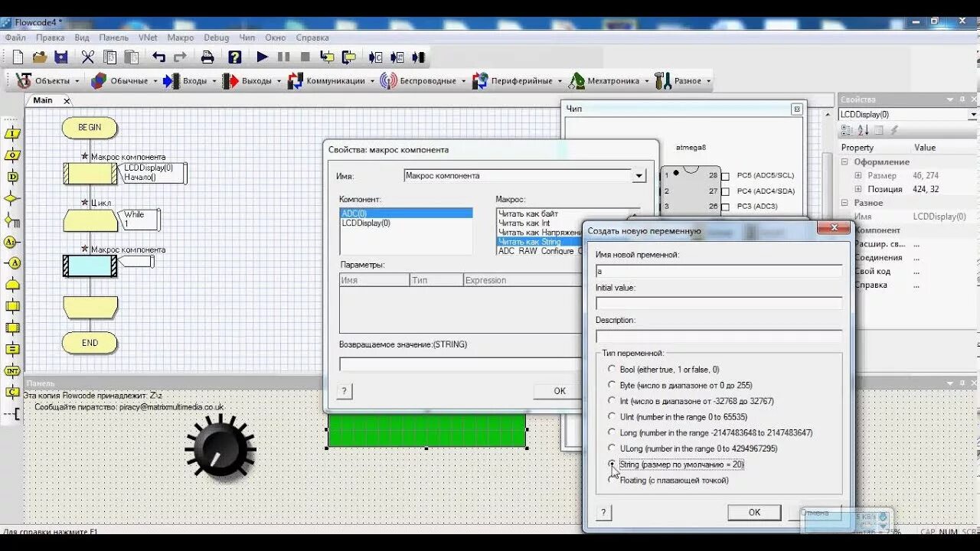Confirm new variable with OK button
Image resolution: width=980 pixels, height=551 pixels.
click(x=754, y=513)
